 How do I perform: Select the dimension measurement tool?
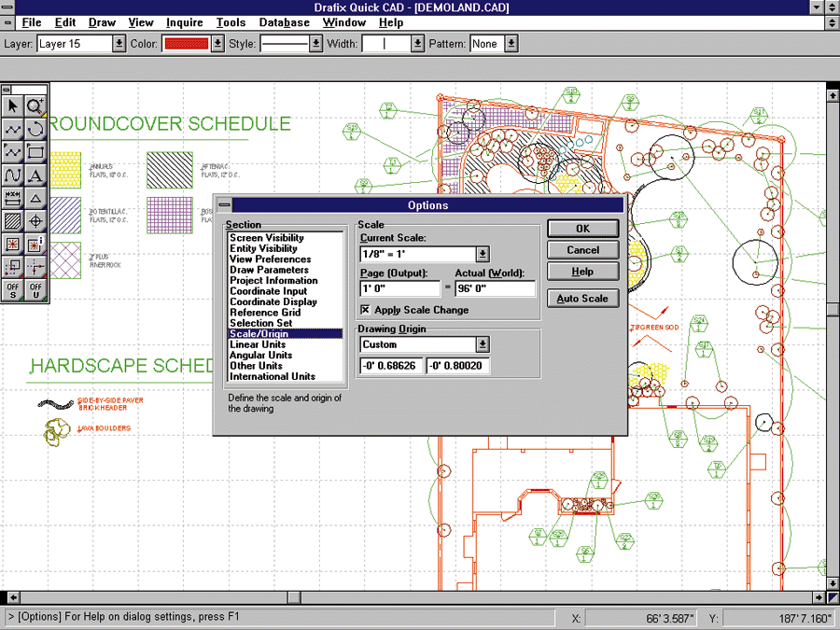[13, 198]
